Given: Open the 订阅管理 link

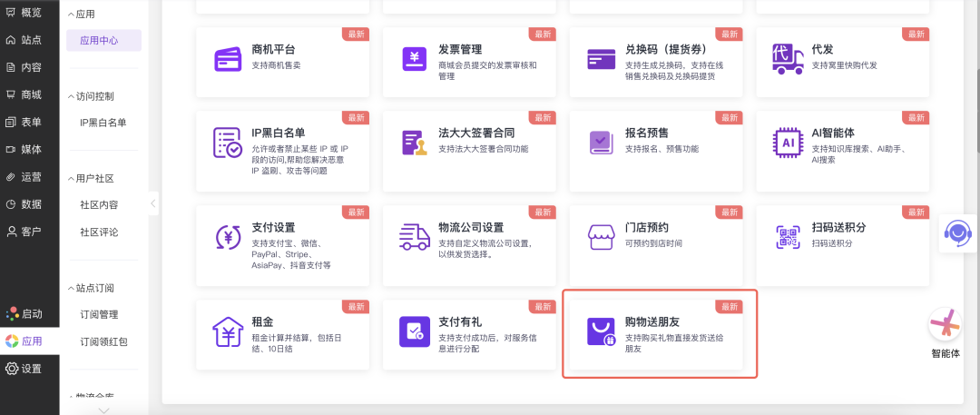Looking at the screenshot, I should 99,314.
